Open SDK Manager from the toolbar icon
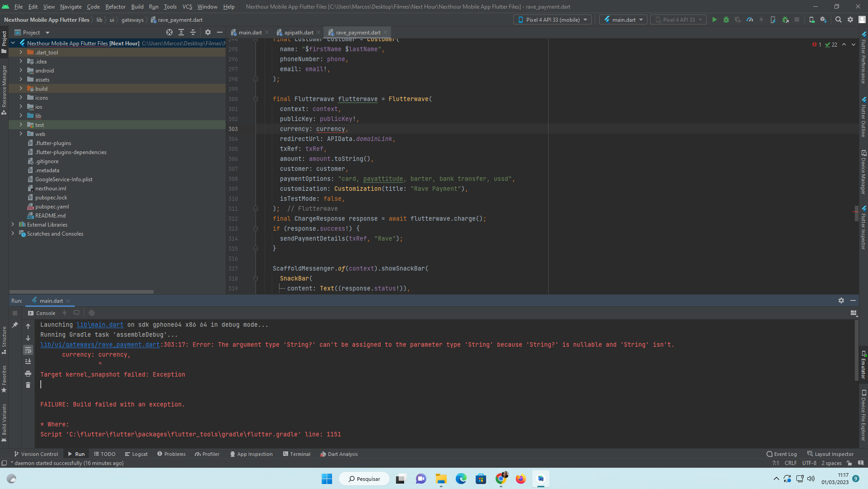This screenshot has height=489, width=868. (x=824, y=20)
